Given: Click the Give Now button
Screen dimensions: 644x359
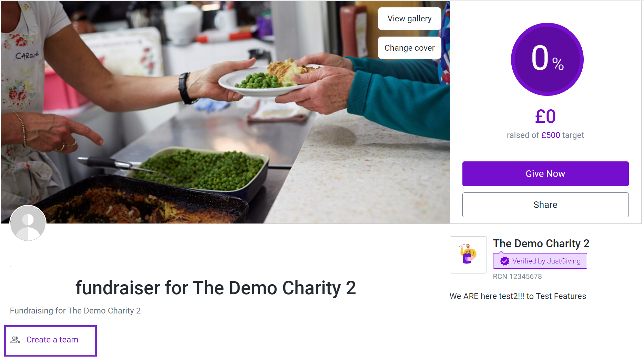Looking at the screenshot, I should (x=545, y=174).
